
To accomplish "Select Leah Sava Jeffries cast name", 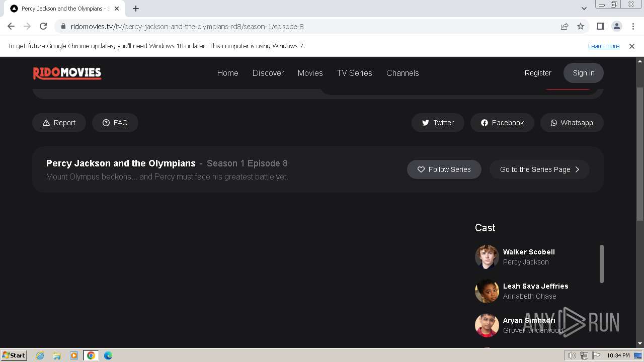I will tap(535, 286).
